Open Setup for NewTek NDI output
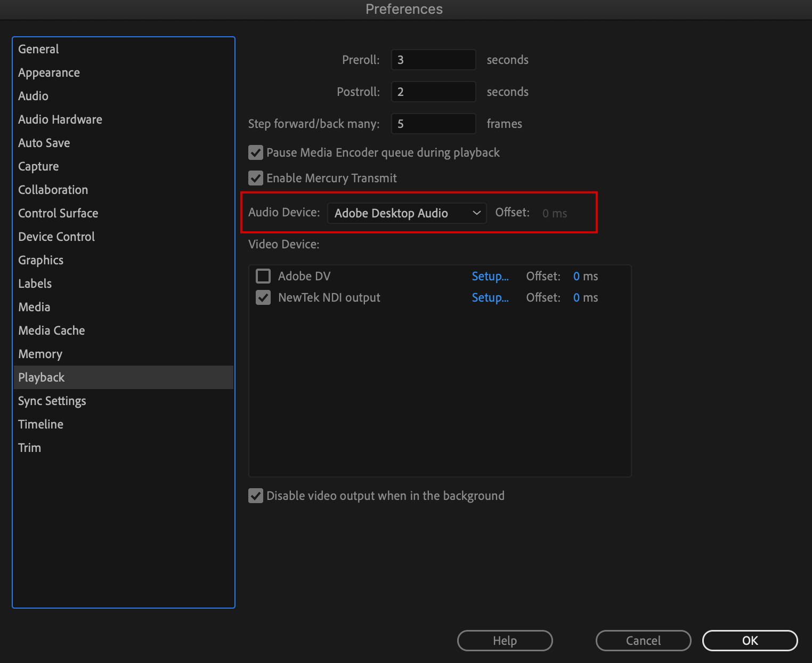Screen dimensions: 812x663 point(490,297)
